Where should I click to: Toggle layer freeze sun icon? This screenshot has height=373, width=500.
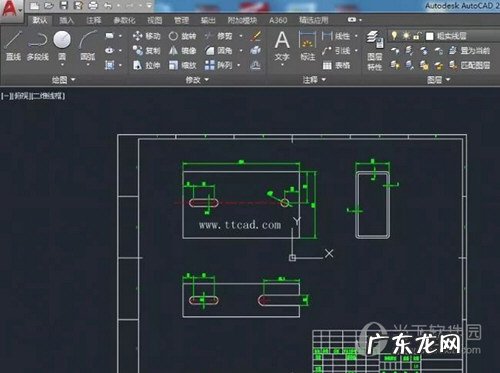click(406, 35)
